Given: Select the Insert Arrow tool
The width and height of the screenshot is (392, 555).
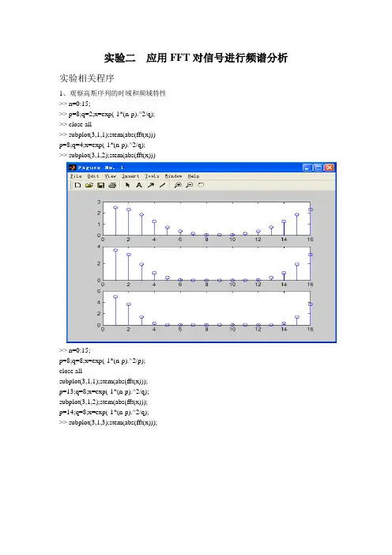Looking at the screenshot, I should pos(151,185).
